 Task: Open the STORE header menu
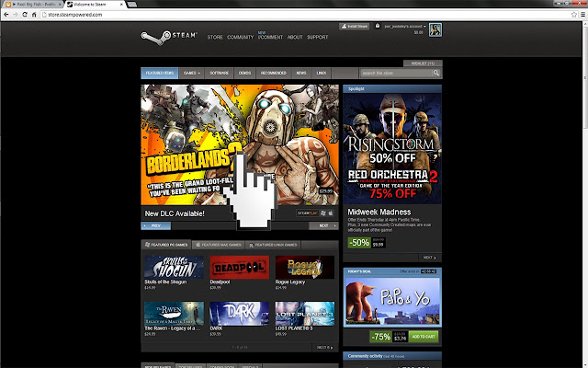tap(215, 37)
